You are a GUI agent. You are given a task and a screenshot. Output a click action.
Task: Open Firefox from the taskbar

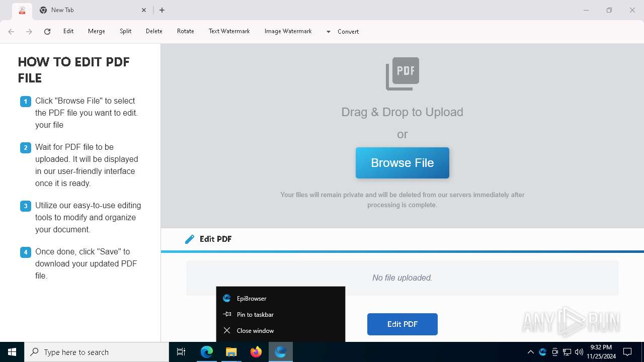256,352
